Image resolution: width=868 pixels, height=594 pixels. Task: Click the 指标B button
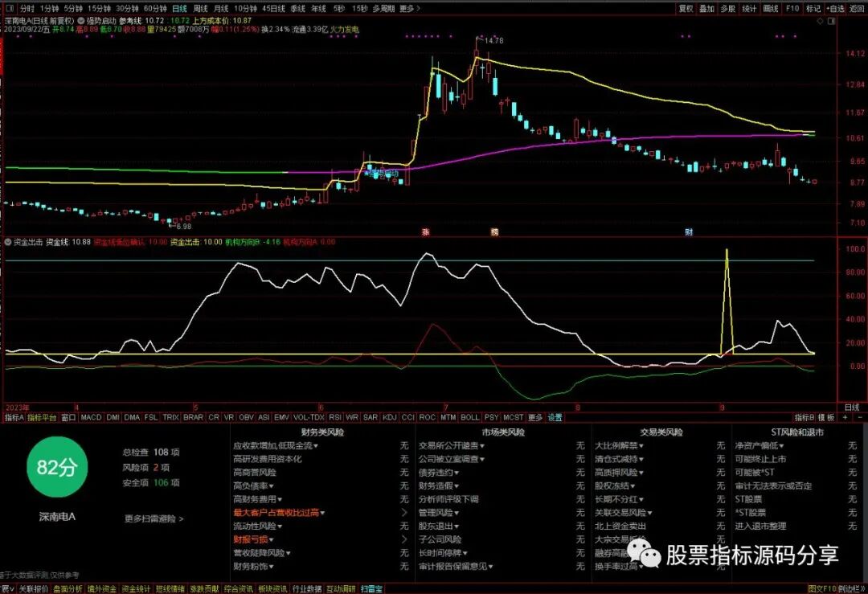(805, 417)
